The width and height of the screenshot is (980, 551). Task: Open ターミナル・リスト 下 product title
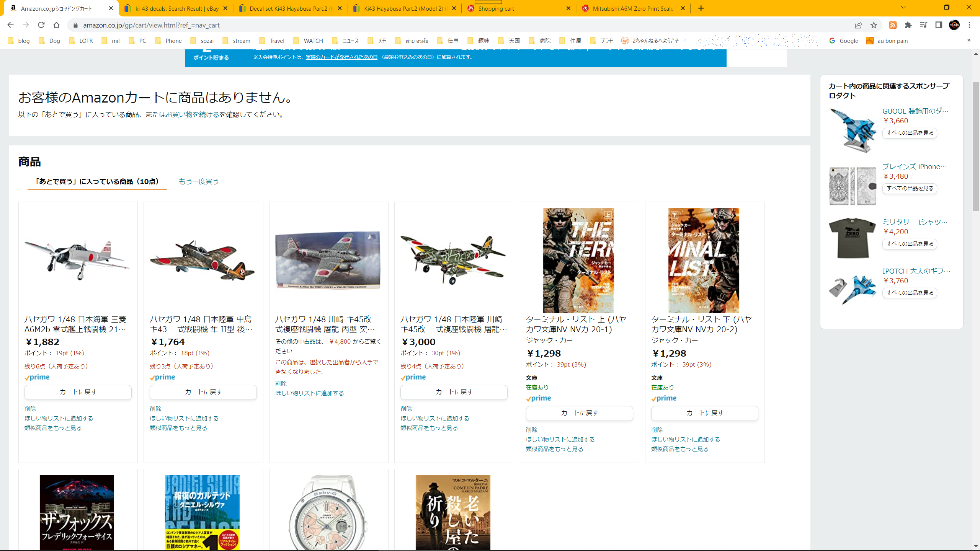(x=701, y=324)
